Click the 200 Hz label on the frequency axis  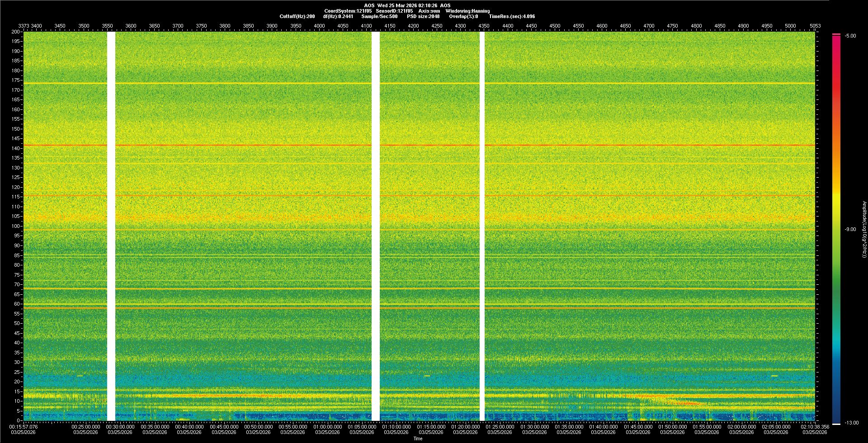tap(15, 32)
